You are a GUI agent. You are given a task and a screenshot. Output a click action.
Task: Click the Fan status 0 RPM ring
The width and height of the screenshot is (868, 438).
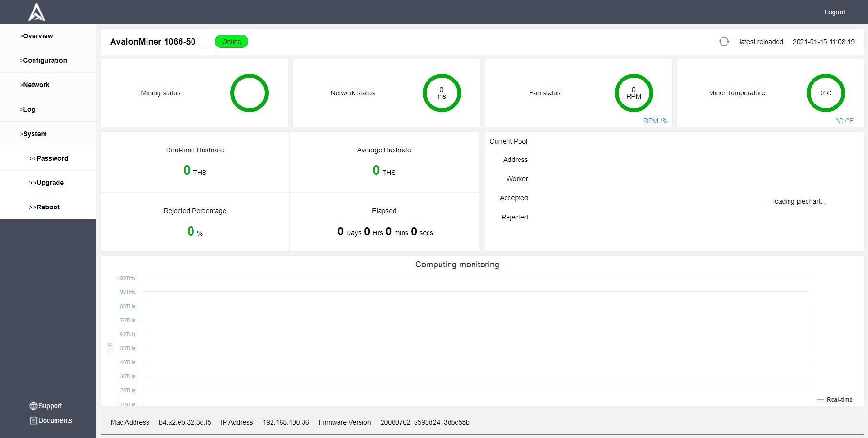click(x=633, y=93)
